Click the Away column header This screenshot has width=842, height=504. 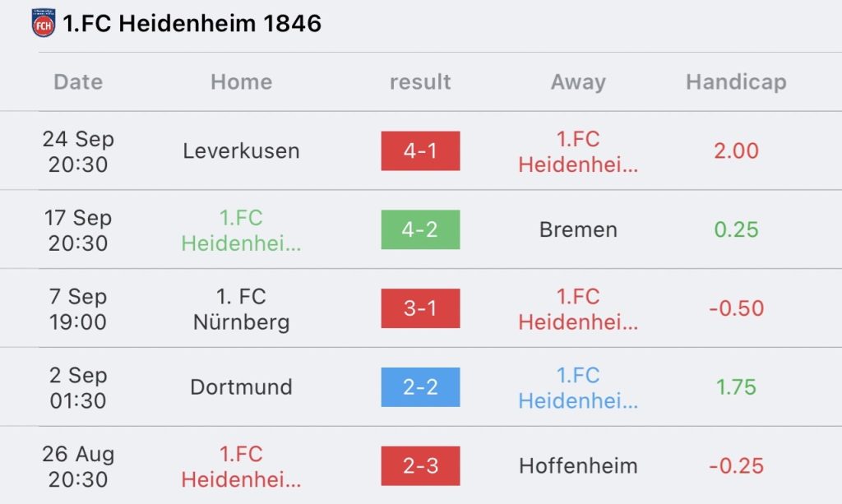[x=578, y=82]
